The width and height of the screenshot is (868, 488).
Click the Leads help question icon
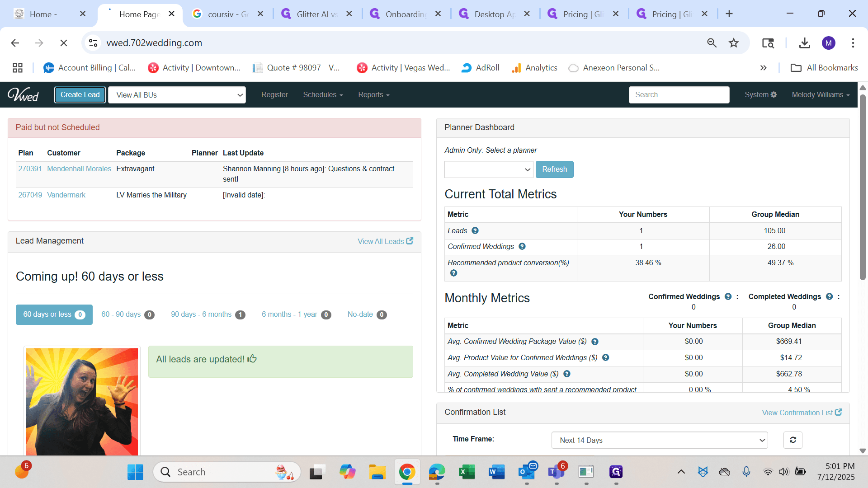coord(475,230)
